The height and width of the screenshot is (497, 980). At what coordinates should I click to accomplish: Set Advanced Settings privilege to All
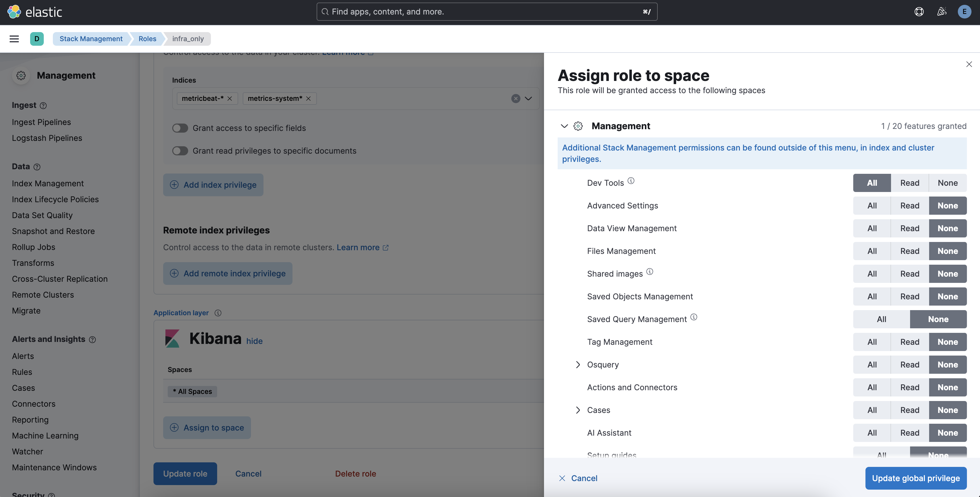[x=872, y=206]
